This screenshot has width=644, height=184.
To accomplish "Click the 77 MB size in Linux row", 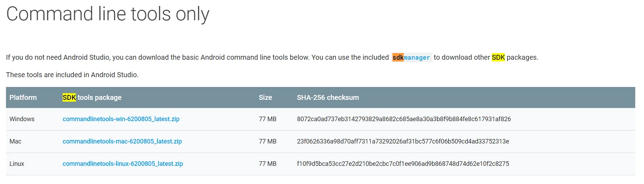I will [268, 164].
